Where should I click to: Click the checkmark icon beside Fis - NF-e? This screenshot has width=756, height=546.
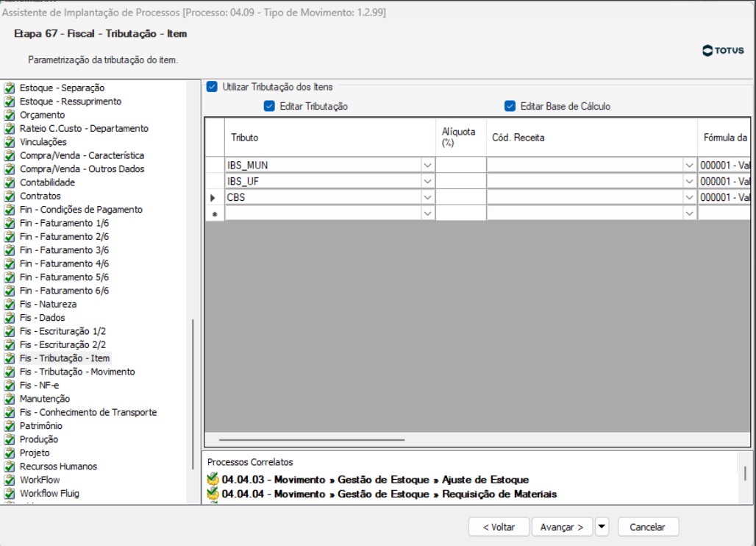point(10,386)
